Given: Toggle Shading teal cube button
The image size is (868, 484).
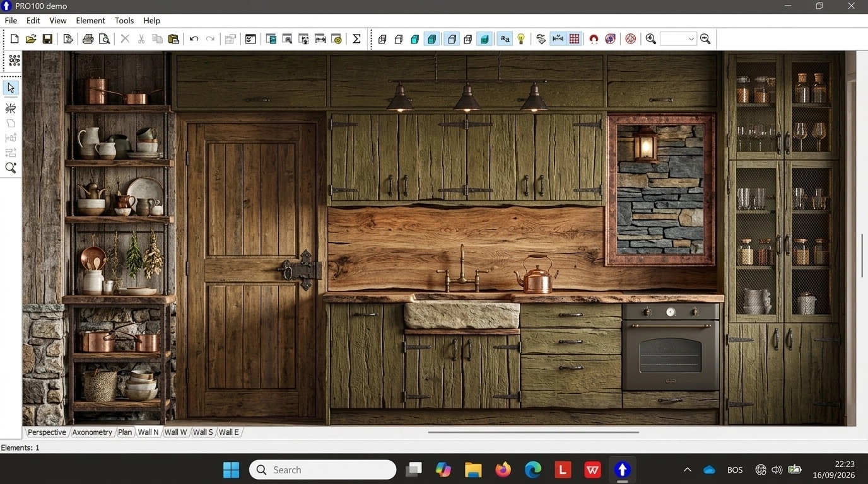Looking at the screenshot, I should pyautogui.click(x=484, y=39).
